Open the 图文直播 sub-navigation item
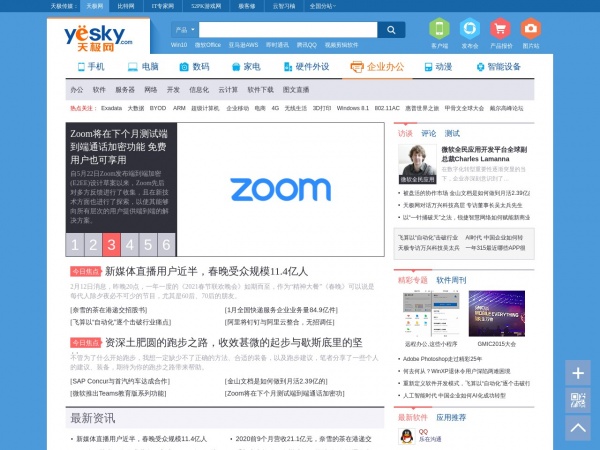 (x=296, y=90)
